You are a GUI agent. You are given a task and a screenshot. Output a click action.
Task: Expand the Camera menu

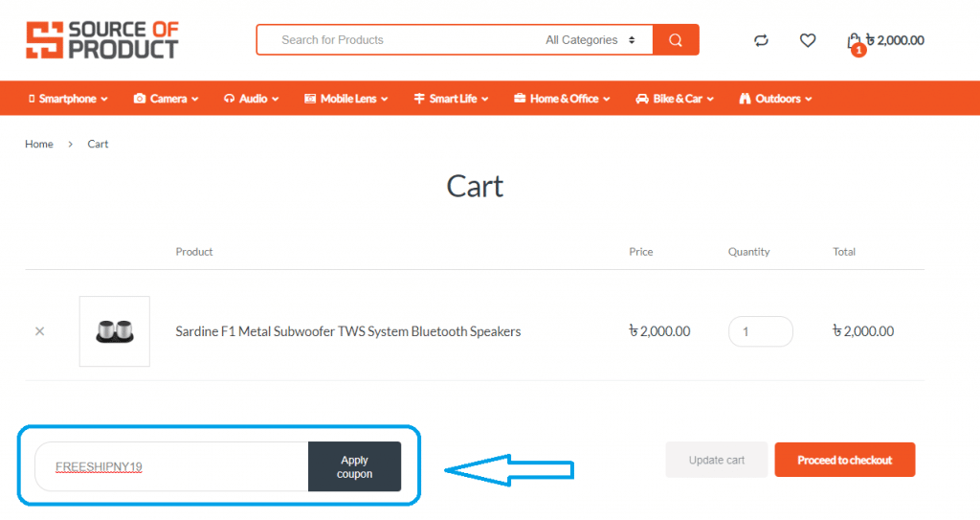point(167,99)
